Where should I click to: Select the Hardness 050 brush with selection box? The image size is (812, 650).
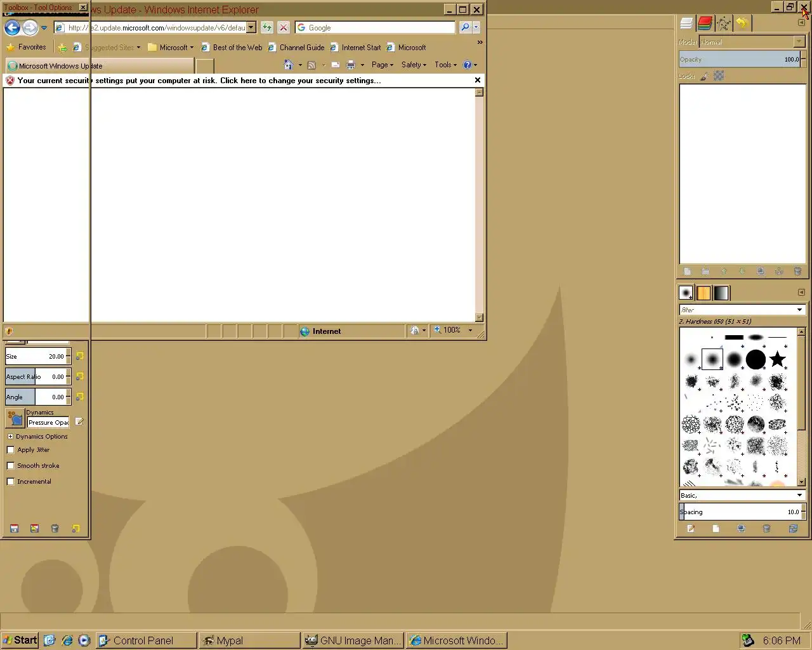pyautogui.click(x=712, y=359)
